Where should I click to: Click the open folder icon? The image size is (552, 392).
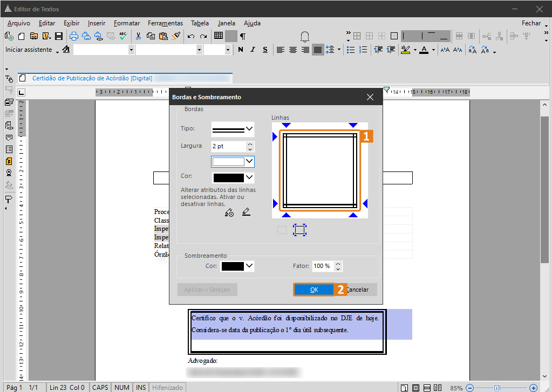[x=34, y=36]
